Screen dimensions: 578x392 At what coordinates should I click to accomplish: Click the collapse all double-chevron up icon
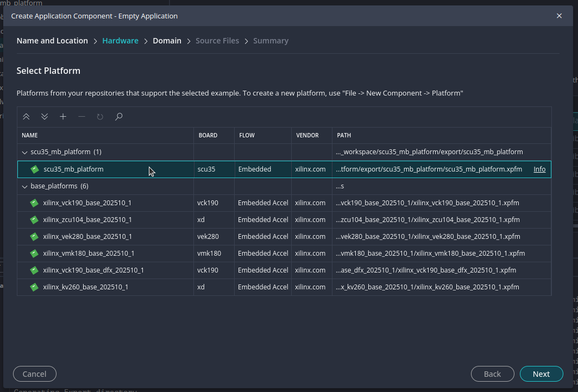click(26, 117)
